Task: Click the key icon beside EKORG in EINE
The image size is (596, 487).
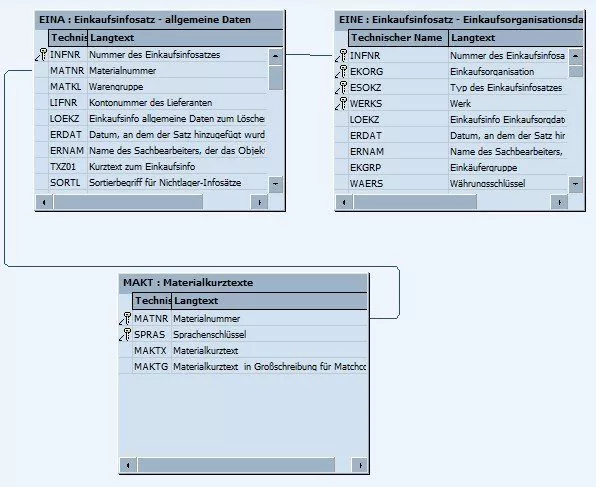Action: click(x=341, y=71)
